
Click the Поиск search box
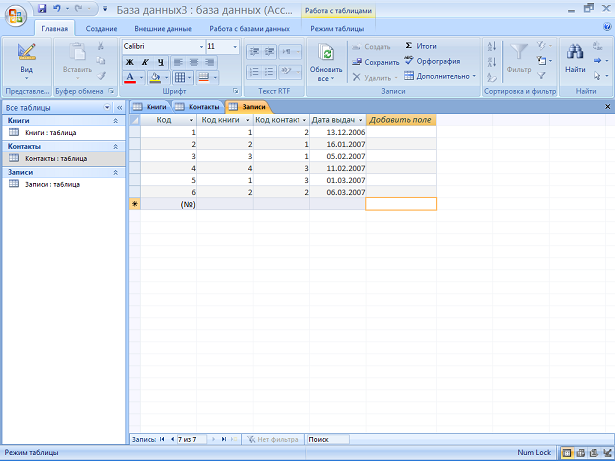[x=328, y=439]
